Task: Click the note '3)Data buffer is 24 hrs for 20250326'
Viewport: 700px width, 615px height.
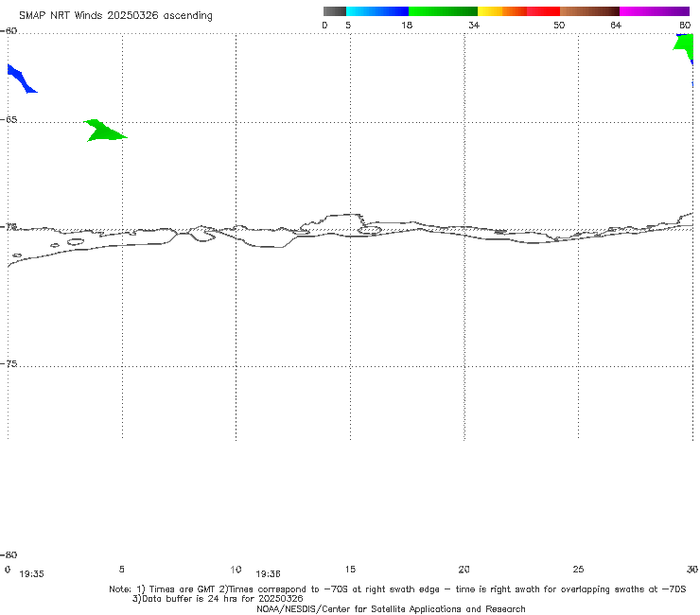Action: click(x=218, y=599)
